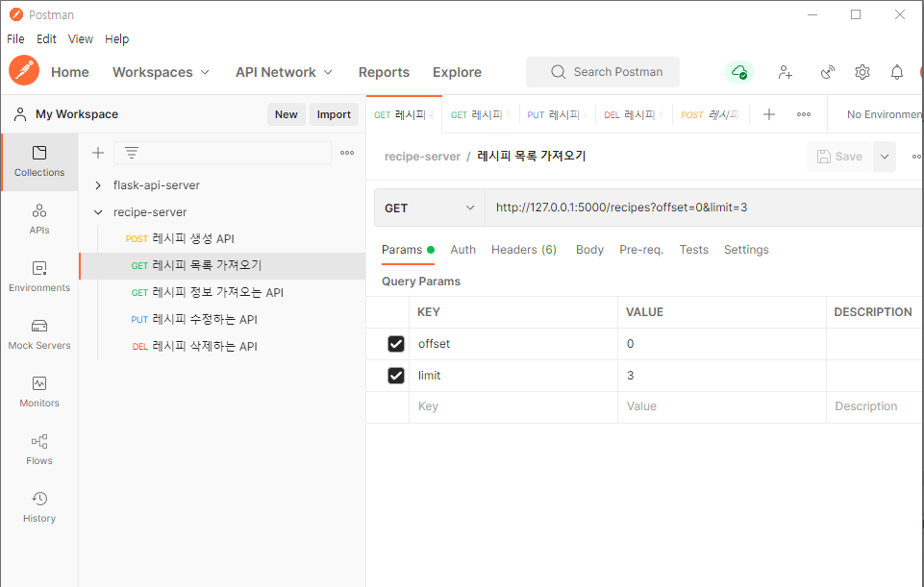Viewport: 924px width, 587px height.
Task: Open tab actions three-dot menu
Action: coord(804,114)
